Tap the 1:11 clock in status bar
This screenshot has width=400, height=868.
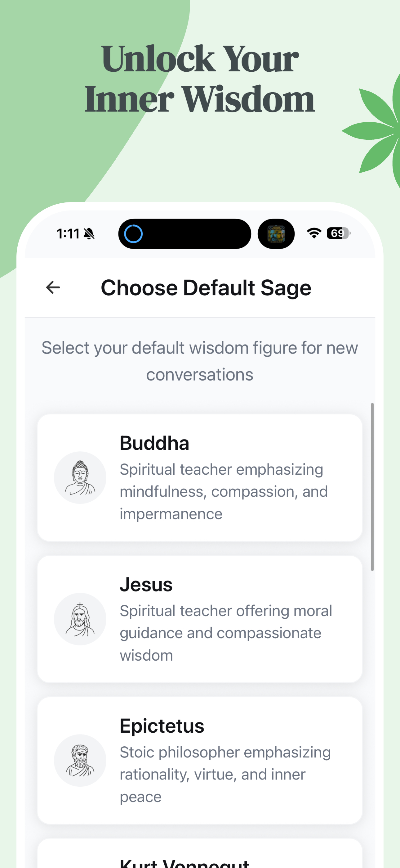click(x=68, y=233)
